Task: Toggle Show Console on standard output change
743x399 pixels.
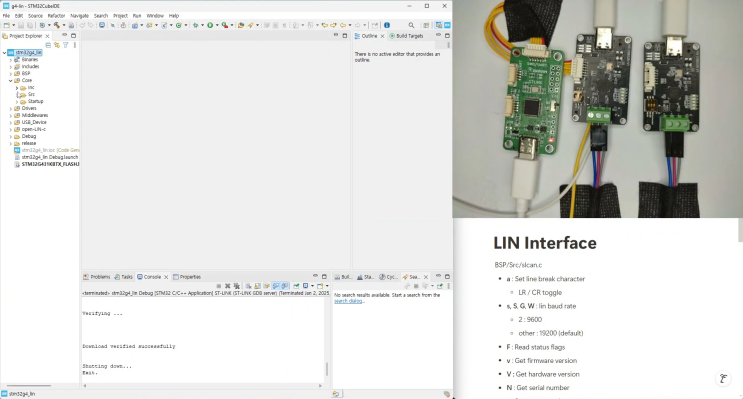Action: 275,286
